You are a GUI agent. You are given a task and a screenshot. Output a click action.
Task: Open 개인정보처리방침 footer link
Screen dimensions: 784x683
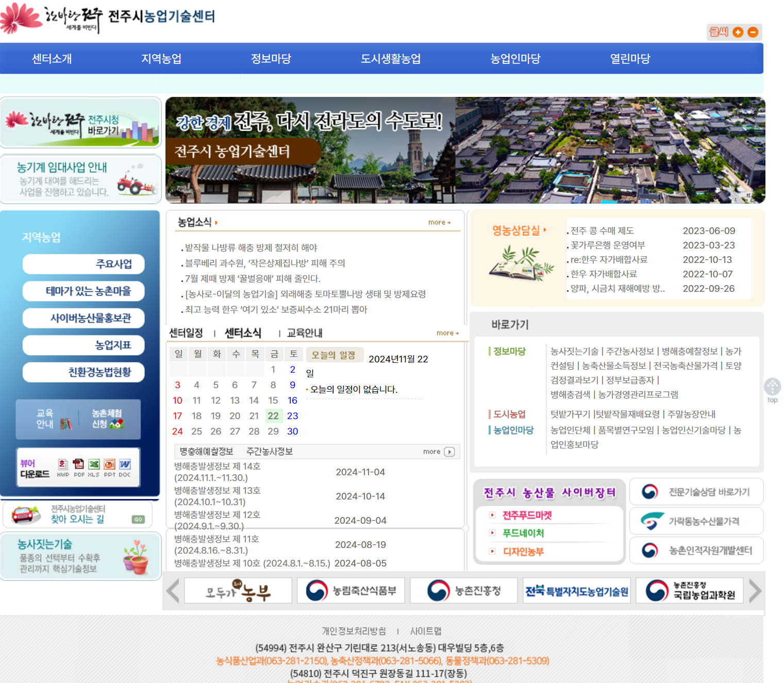[354, 631]
